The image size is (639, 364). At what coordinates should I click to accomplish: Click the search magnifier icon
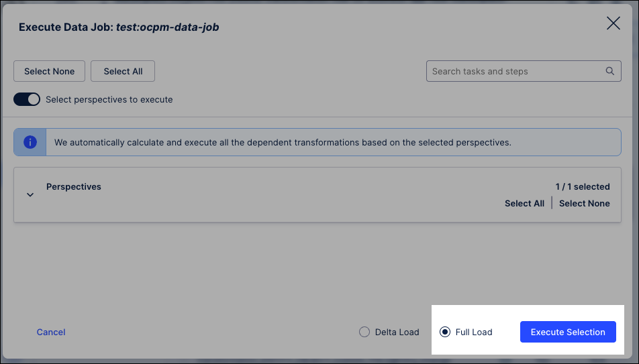coord(609,71)
